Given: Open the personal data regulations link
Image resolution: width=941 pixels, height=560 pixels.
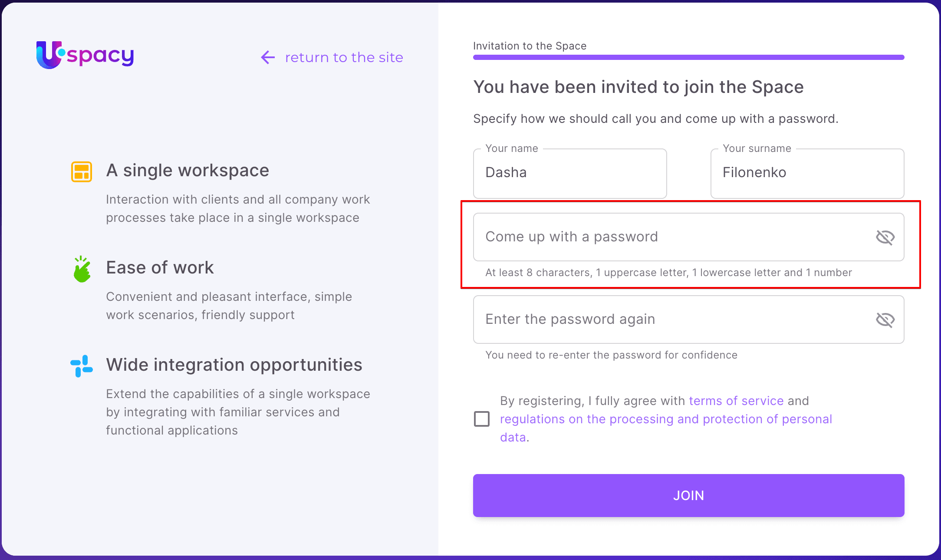Looking at the screenshot, I should pyautogui.click(x=666, y=419).
